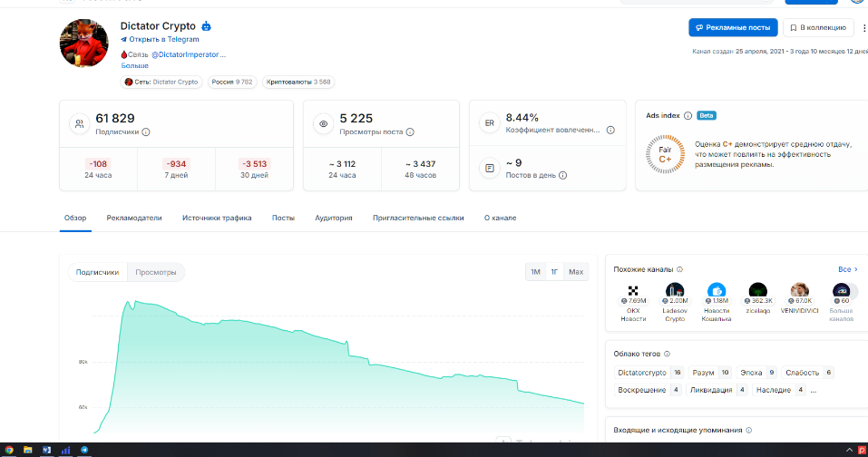The width and height of the screenshot is (868, 457).
Task: Switch to the Аудитория tab
Action: (x=333, y=218)
